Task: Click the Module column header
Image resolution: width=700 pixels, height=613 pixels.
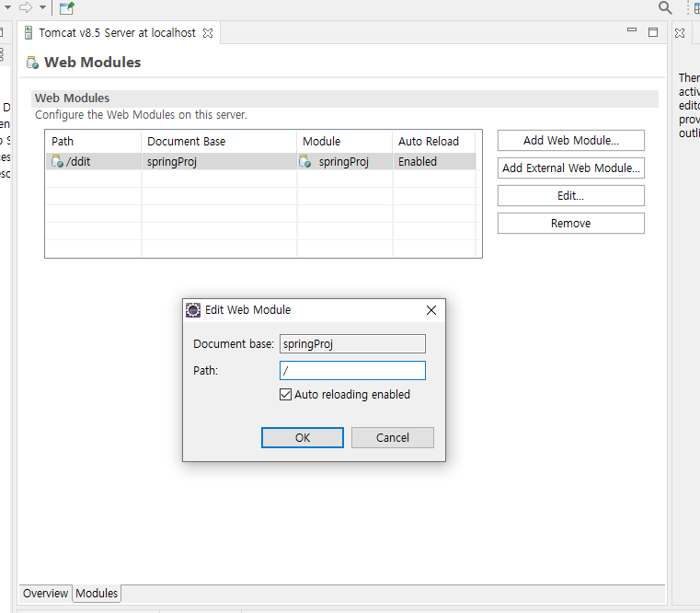Action: [x=345, y=141]
